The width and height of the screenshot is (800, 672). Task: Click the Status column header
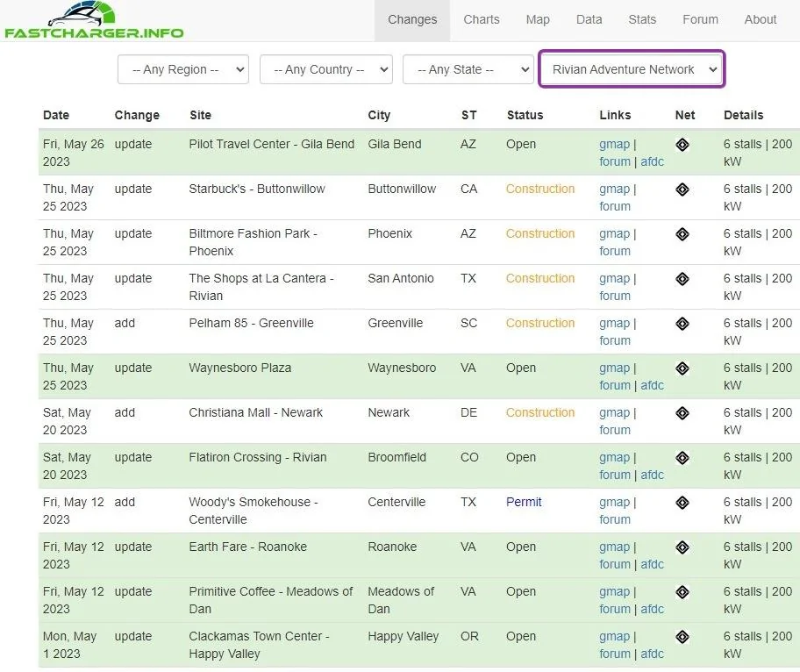click(x=525, y=115)
